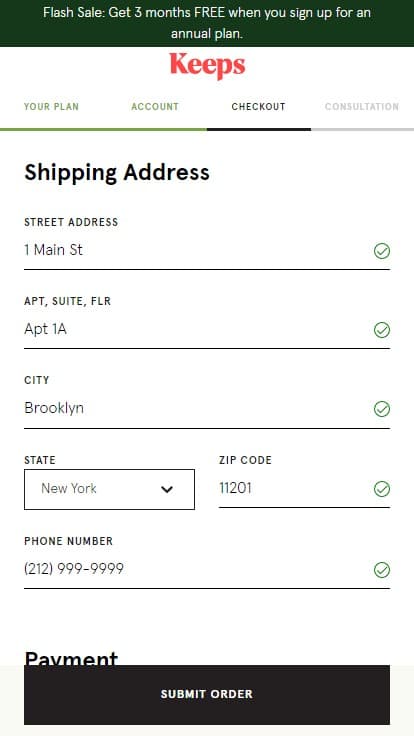Edit the Apt, Suite, Flr field

[197, 330]
